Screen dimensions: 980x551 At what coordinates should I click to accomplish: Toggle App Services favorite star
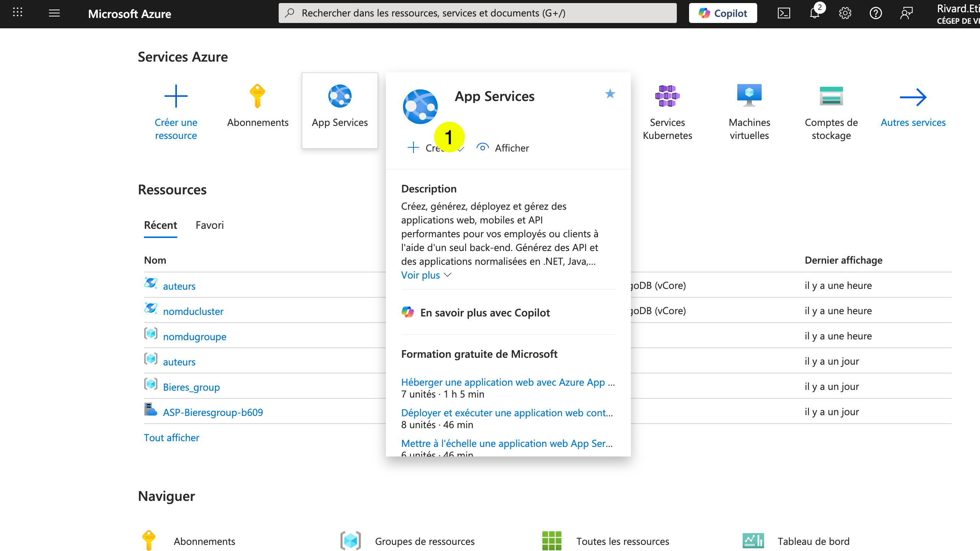coord(610,94)
